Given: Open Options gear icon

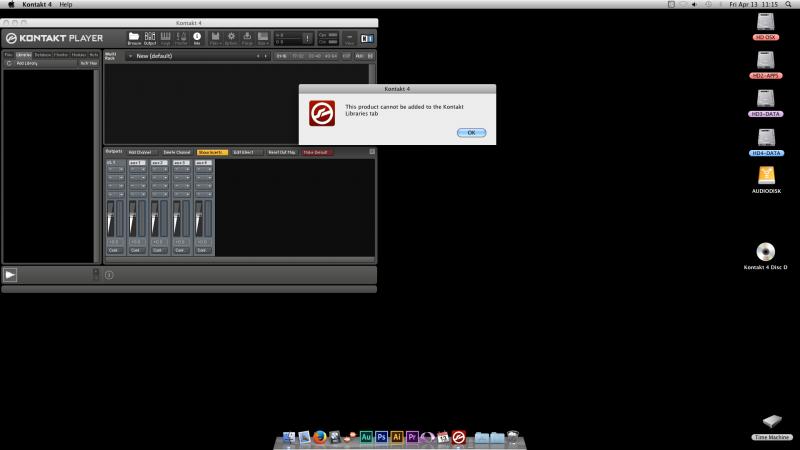Looking at the screenshot, I should tap(231, 38).
